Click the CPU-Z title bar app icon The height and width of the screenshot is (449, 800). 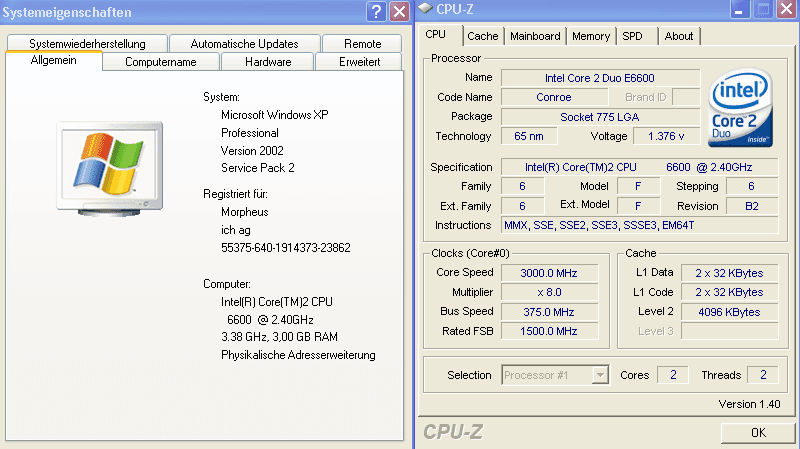(426, 8)
